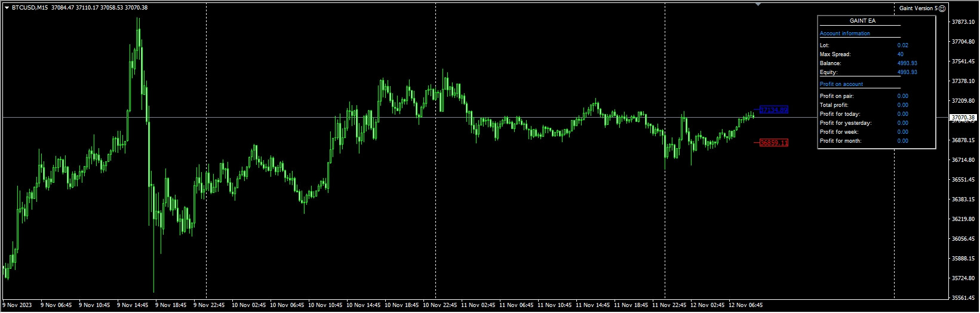Click the Profit for yesterday: label

pos(846,123)
